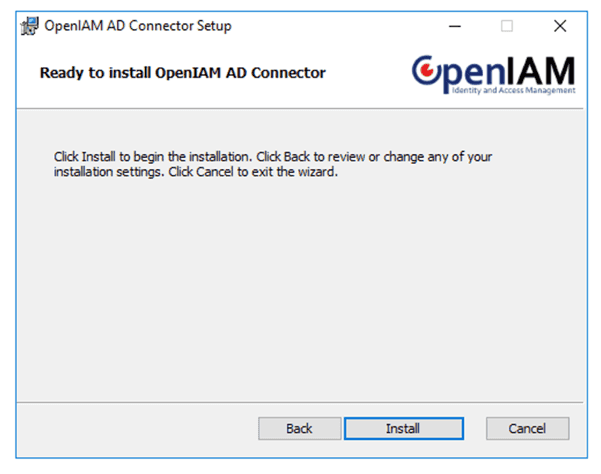The width and height of the screenshot is (601, 474).
Task: Close the setup window with X
Action: [559, 26]
